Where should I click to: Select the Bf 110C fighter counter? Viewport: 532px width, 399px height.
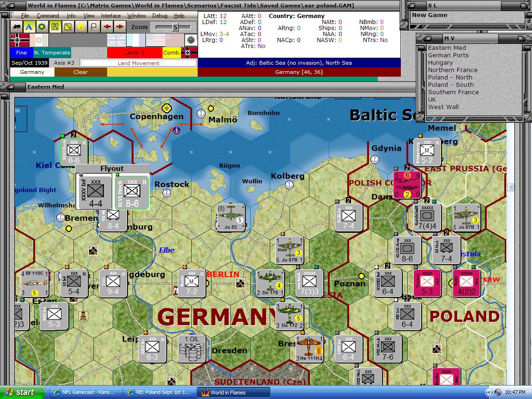35,284
